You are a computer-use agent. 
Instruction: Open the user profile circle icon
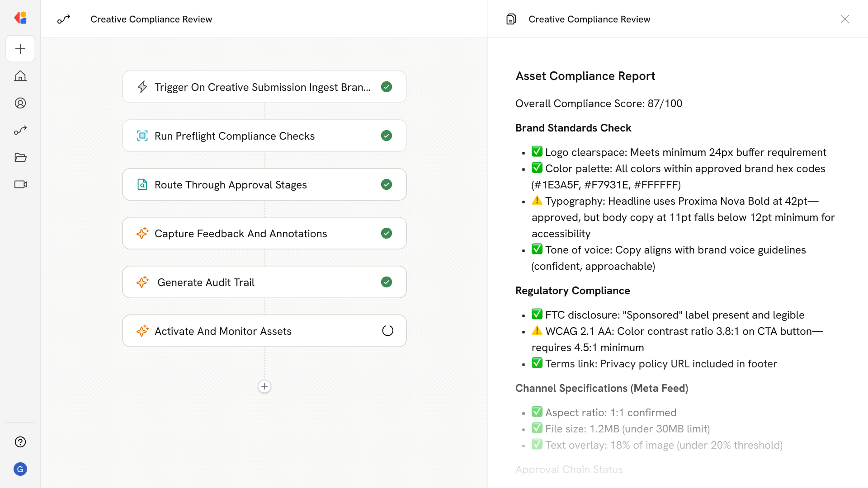pos(20,103)
